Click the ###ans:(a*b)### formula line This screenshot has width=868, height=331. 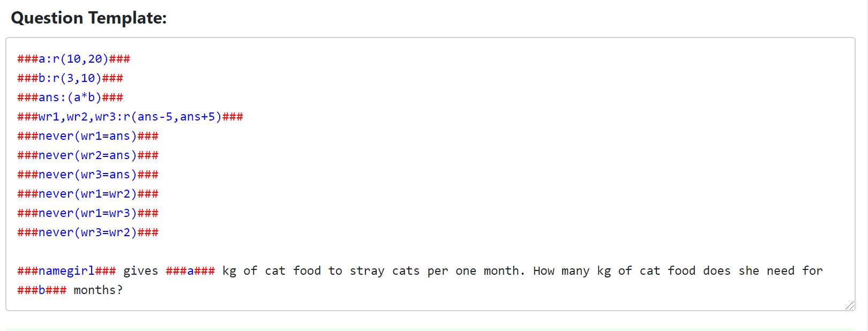point(70,97)
